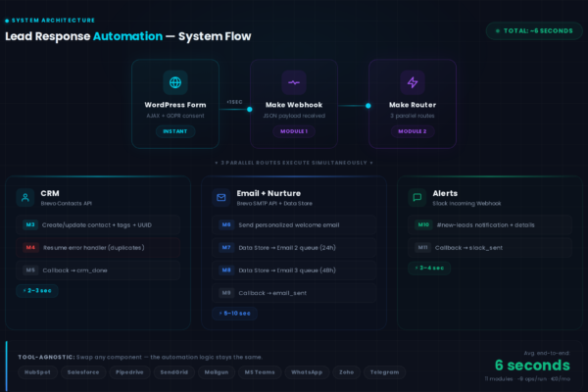
Task: Click the Make Webhook waveform icon
Action: click(294, 83)
